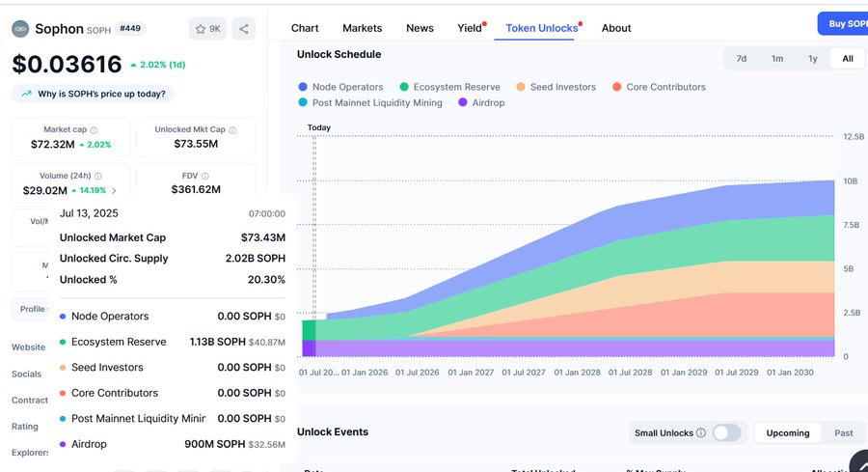Switch Unlock Events to Upcoming
The image size is (868, 472).
(x=787, y=433)
